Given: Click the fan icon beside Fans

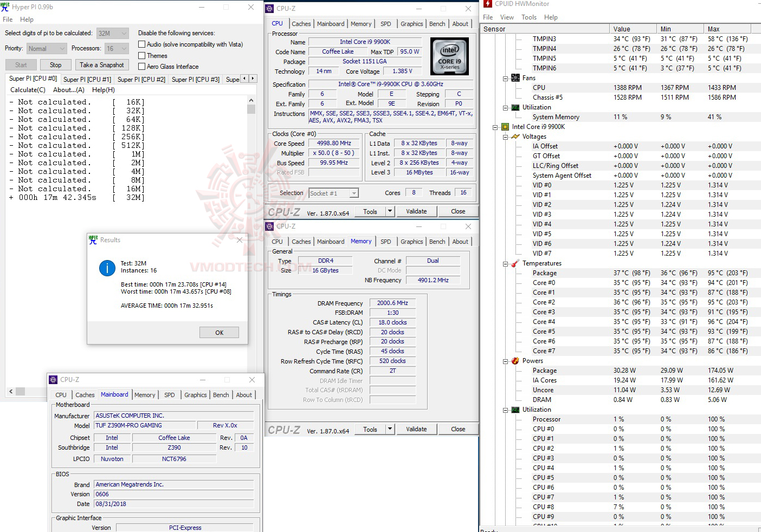Looking at the screenshot, I should pyautogui.click(x=515, y=77).
